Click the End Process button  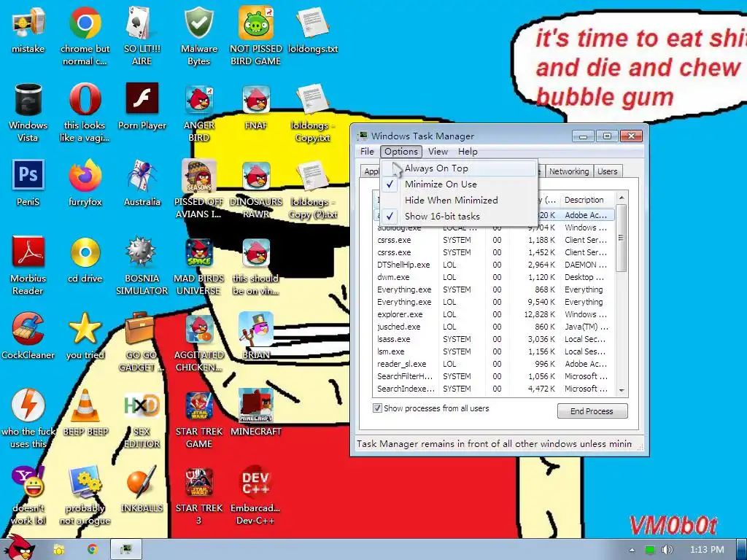click(592, 411)
